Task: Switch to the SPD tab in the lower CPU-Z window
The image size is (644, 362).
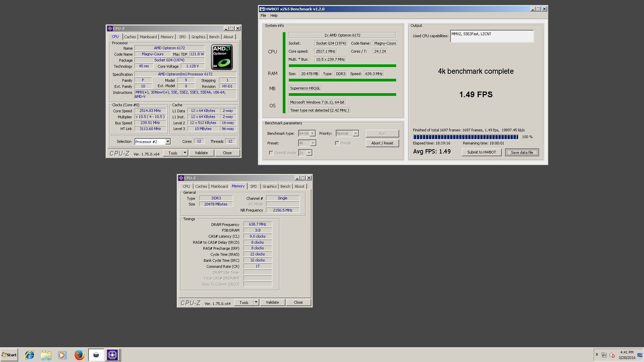Action: pos(253,186)
